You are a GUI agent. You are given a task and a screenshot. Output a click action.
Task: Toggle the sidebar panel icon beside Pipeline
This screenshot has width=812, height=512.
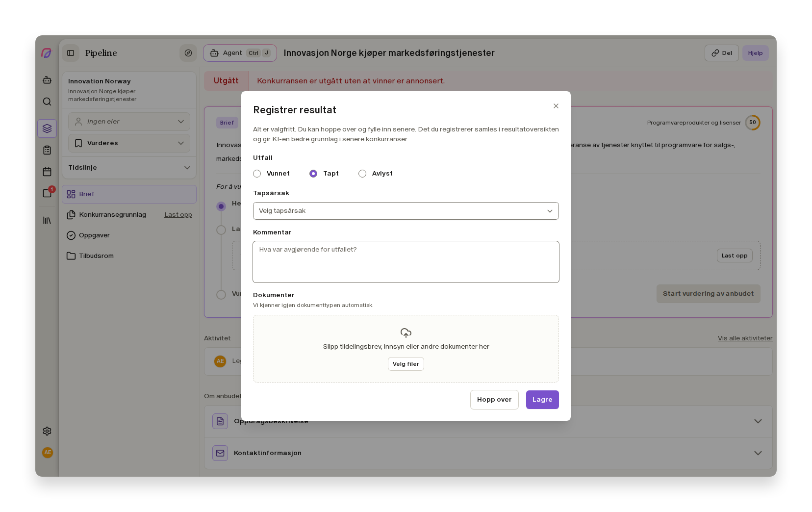71,53
